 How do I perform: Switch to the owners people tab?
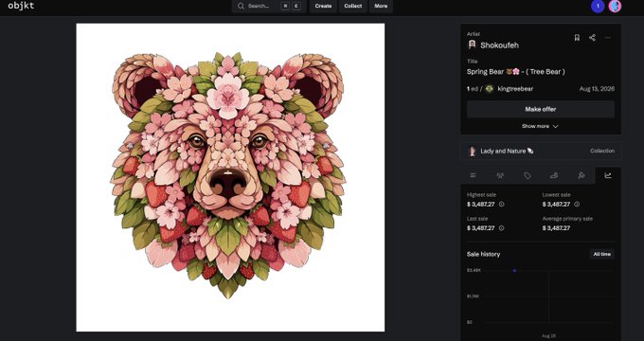[500, 175]
